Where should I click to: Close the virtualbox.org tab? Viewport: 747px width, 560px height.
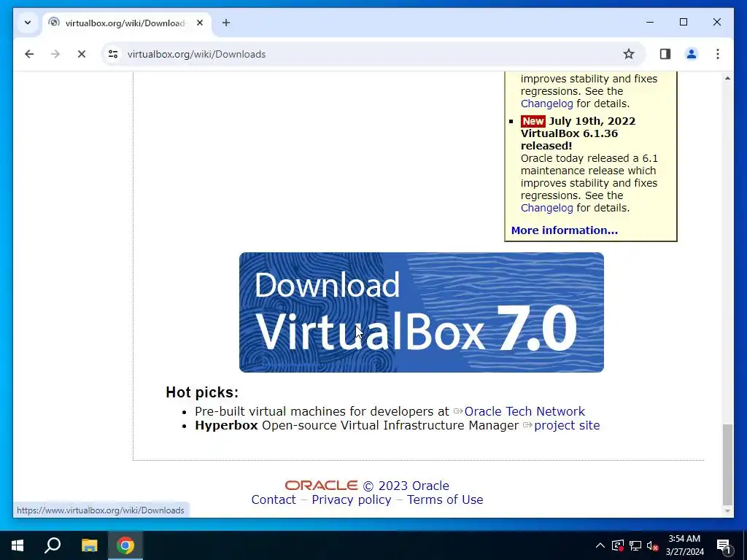(x=200, y=23)
